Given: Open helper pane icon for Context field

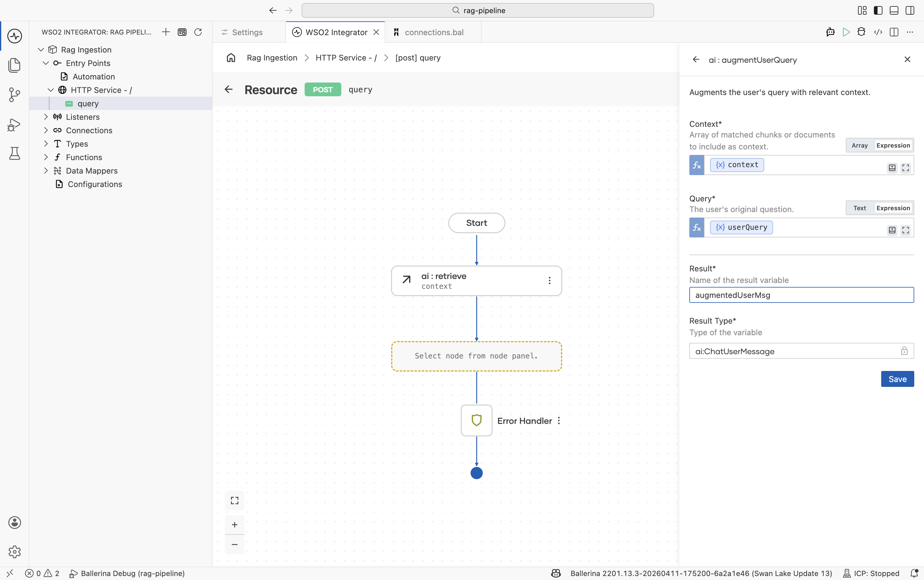Looking at the screenshot, I should click(x=892, y=168).
